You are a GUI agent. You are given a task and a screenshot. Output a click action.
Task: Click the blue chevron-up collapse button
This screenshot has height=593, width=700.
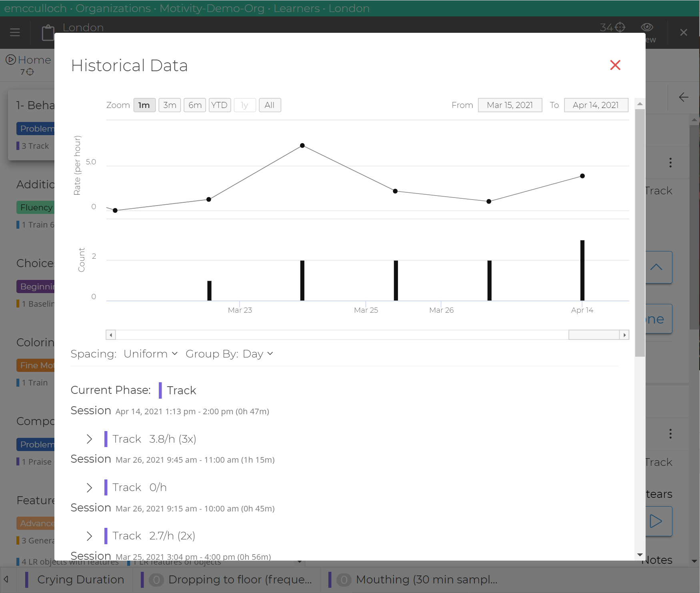pos(657,267)
